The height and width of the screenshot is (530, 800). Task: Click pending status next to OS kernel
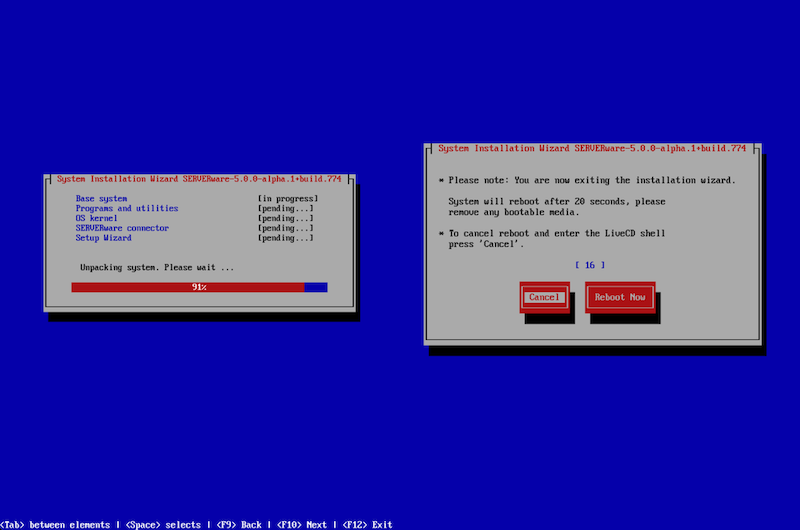tap(285, 218)
